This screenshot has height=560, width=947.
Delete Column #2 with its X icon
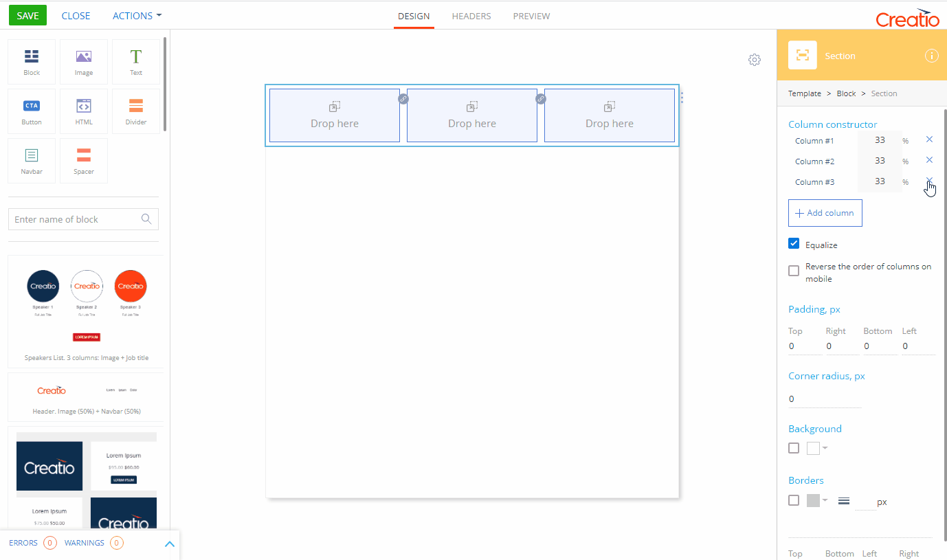(929, 160)
